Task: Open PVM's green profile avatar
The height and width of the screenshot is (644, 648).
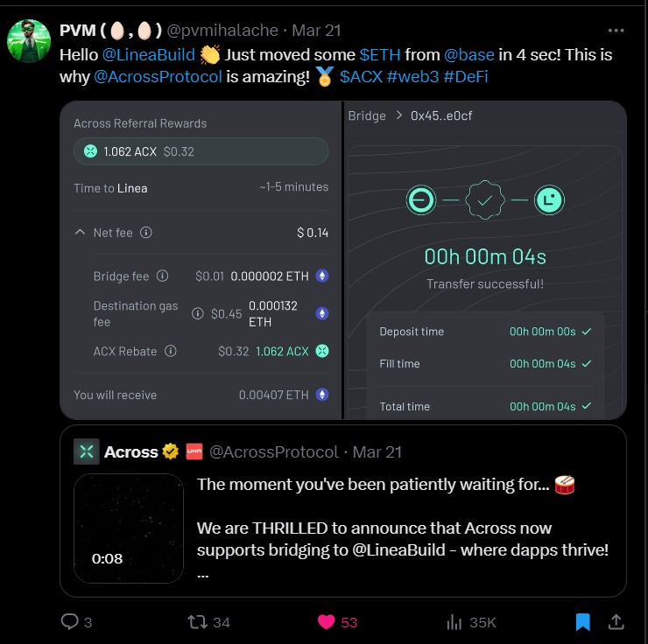Action: 29,40
